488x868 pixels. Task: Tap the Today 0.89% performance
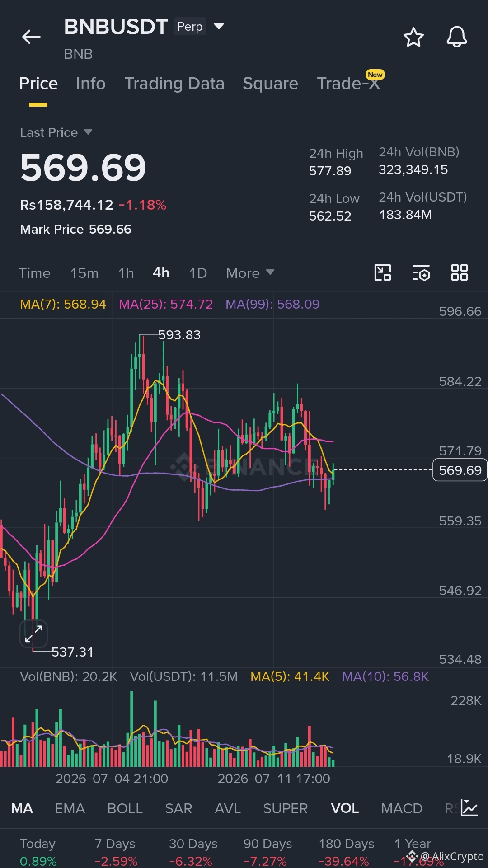(x=38, y=852)
